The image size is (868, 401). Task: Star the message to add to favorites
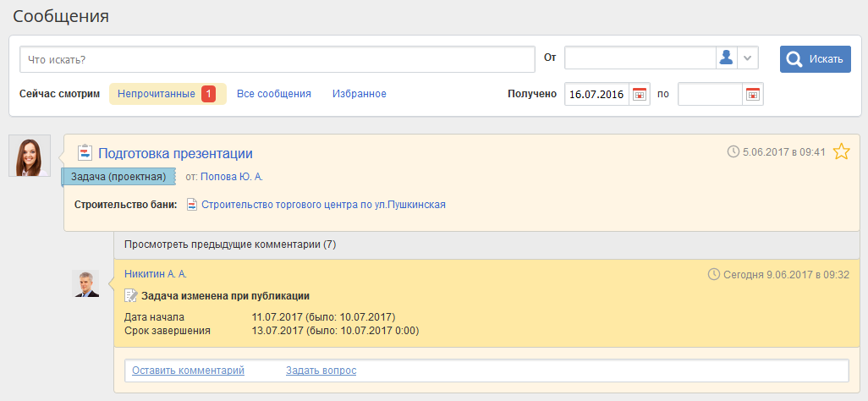click(x=841, y=152)
